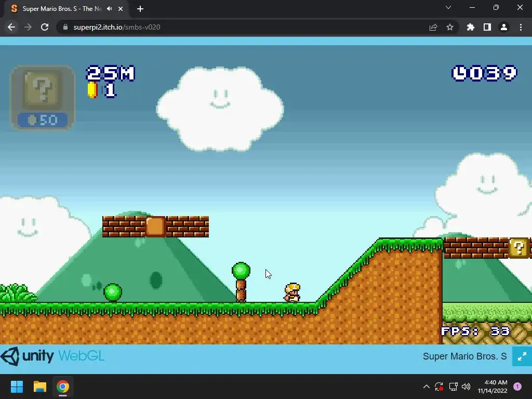Click the Chrome taskbar icon
This screenshot has width=532, height=399.
[x=63, y=387]
